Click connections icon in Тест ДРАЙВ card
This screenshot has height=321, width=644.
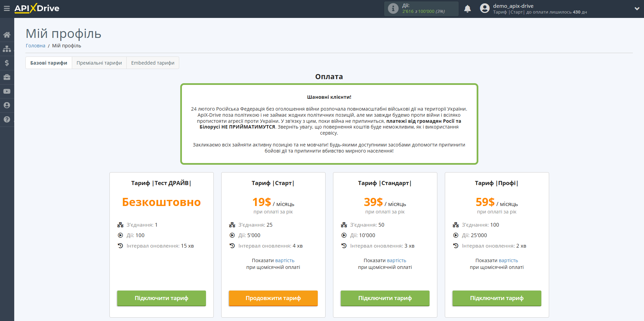[x=120, y=225]
